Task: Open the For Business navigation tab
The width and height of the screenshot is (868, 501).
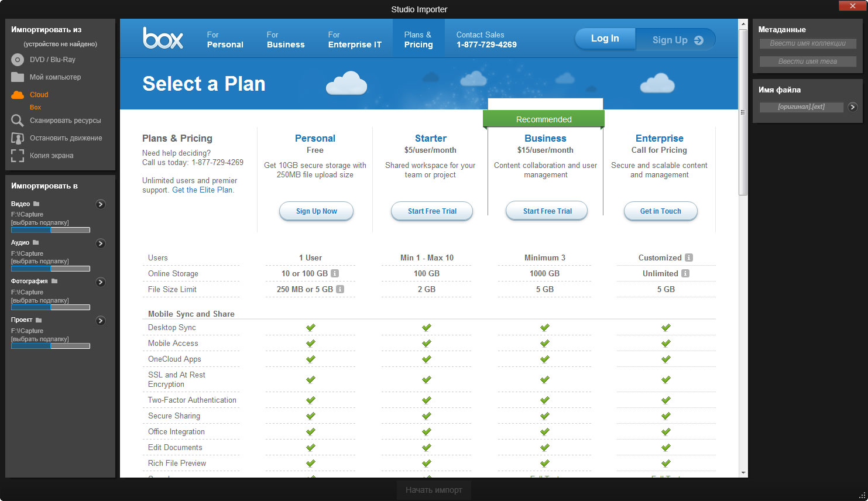Action: coord(286,40)
